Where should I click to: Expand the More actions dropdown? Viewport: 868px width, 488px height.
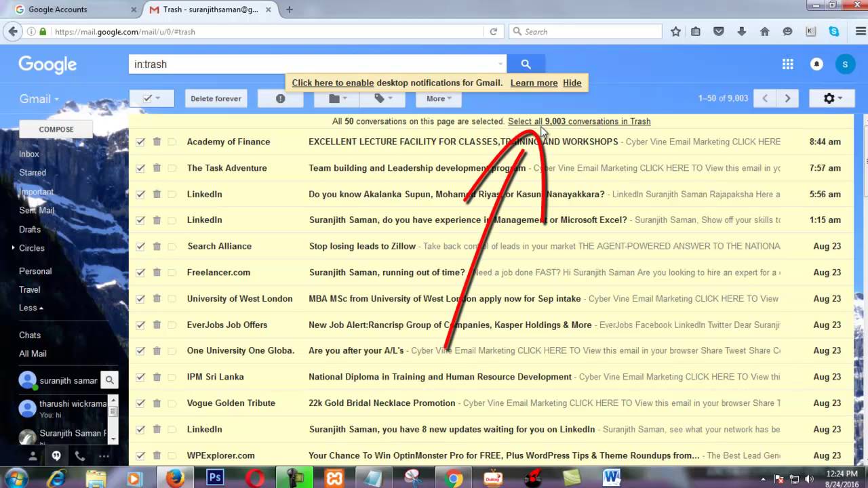pos(439,98)
